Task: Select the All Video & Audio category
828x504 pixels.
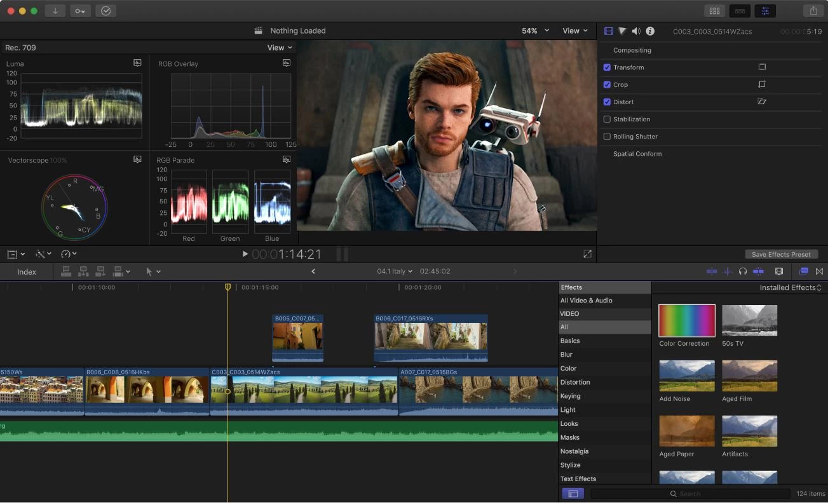Action: [604, 301]
